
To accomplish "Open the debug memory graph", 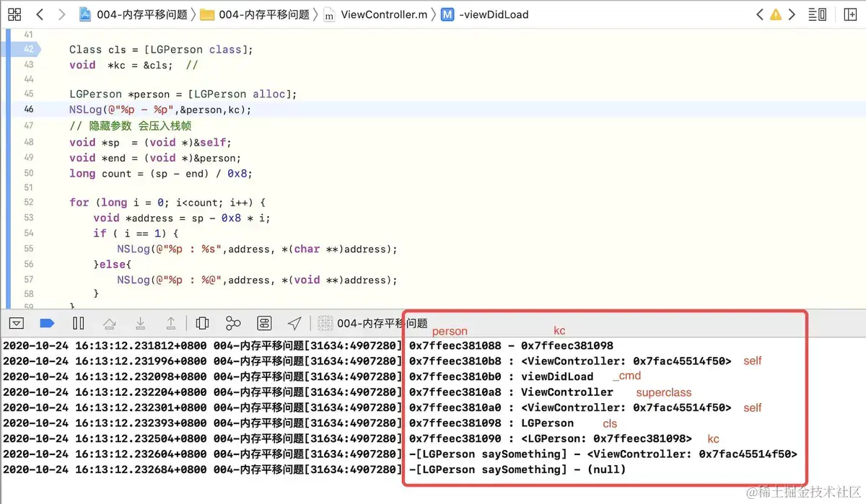I will pyautogui.click(x=233, y=323).
